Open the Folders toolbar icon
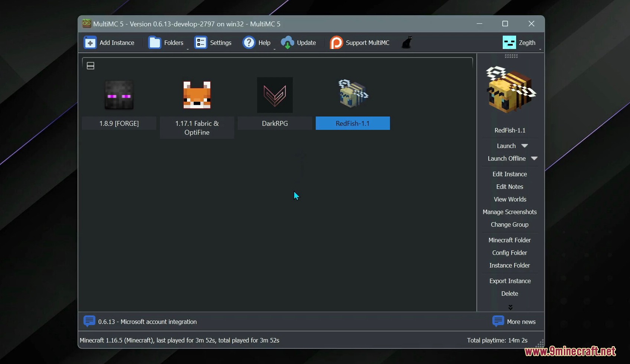Viewport: 630px width, 364px height. click(155, 43)
